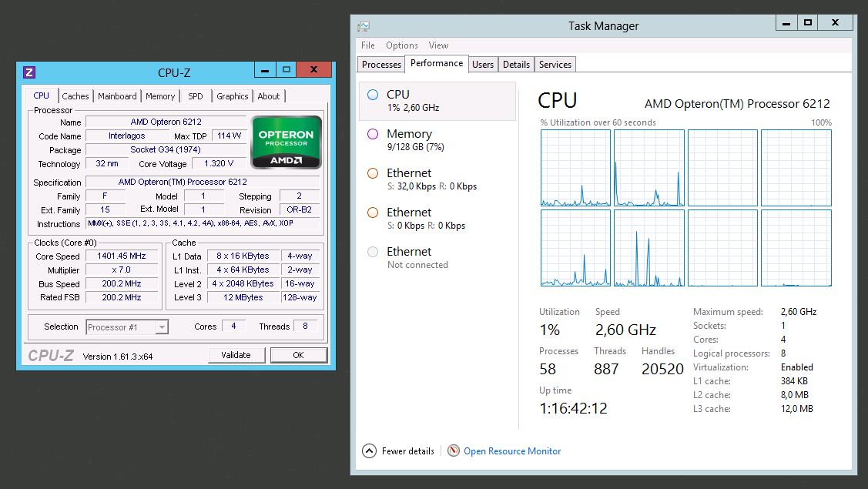Click the Max TDP value 114 W
This screenshot has width=868, height=489.
(230, 136)
